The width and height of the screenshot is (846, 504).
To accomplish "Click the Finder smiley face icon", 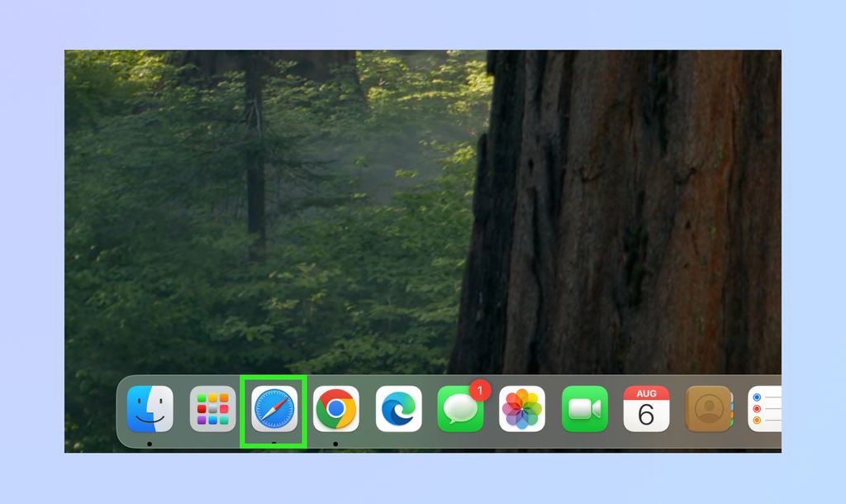I will [149, 407].
